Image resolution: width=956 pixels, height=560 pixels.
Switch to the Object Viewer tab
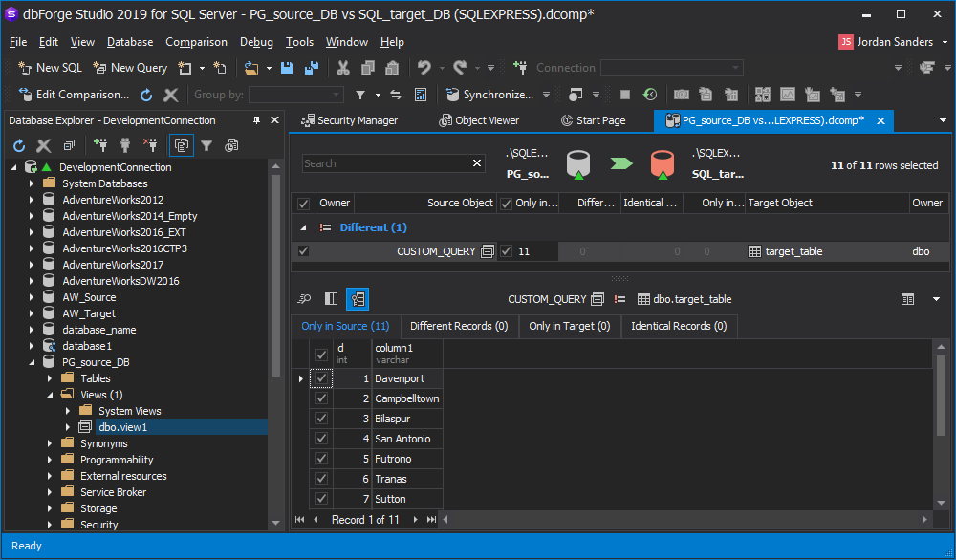479,120
